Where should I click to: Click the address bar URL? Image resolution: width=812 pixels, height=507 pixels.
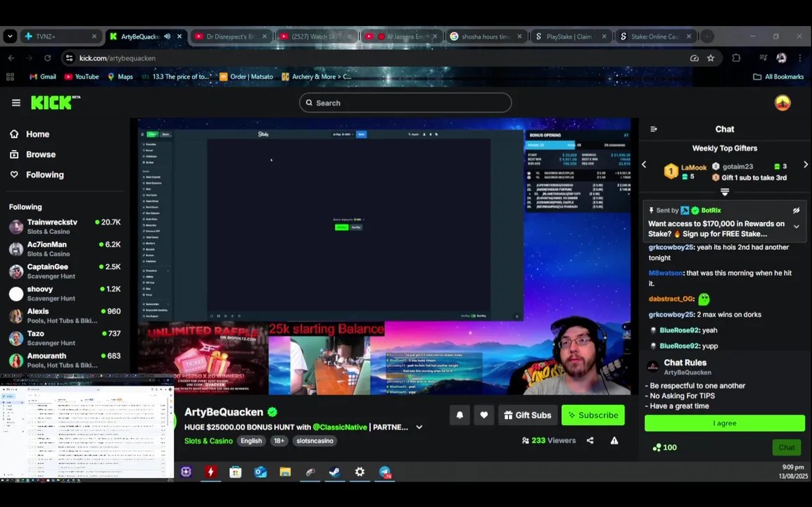tap(117, 58)
